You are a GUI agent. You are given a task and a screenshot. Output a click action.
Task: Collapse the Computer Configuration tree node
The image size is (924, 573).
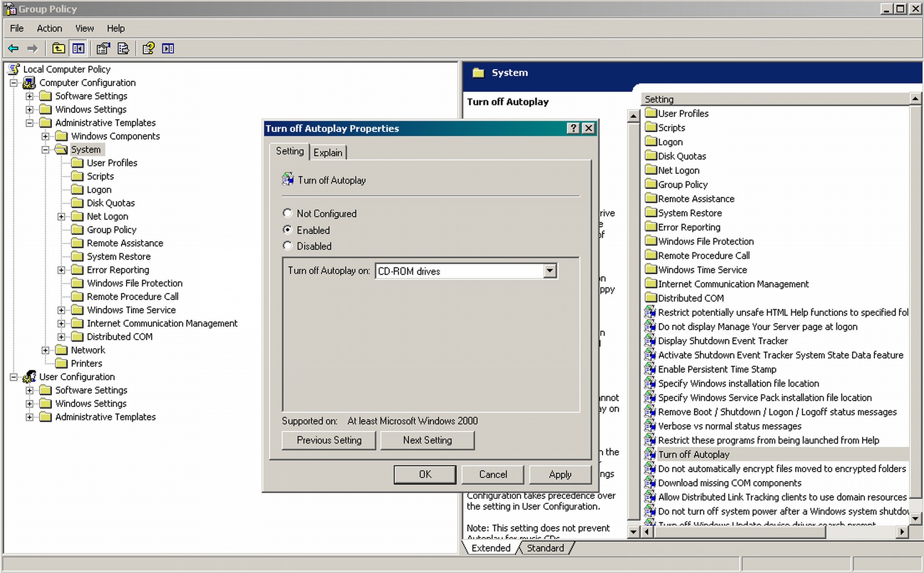(14, 83)
